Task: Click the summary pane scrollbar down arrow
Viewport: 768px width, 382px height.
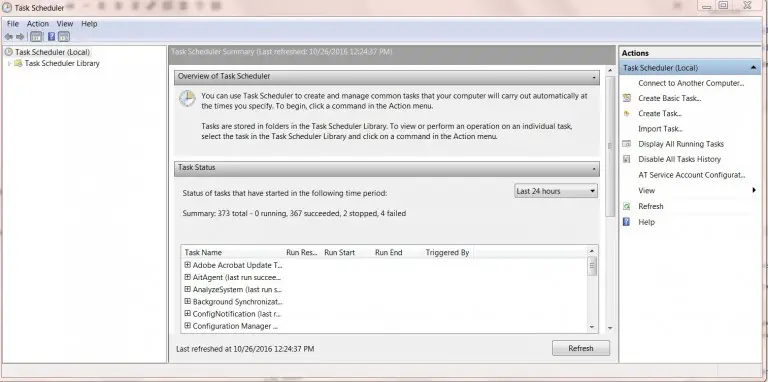Action: click(x=610, y=328)
